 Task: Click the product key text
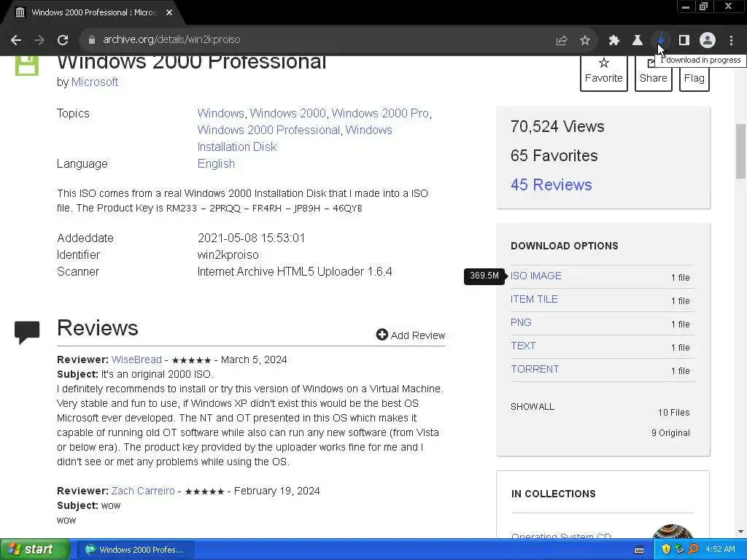[264, 209]
